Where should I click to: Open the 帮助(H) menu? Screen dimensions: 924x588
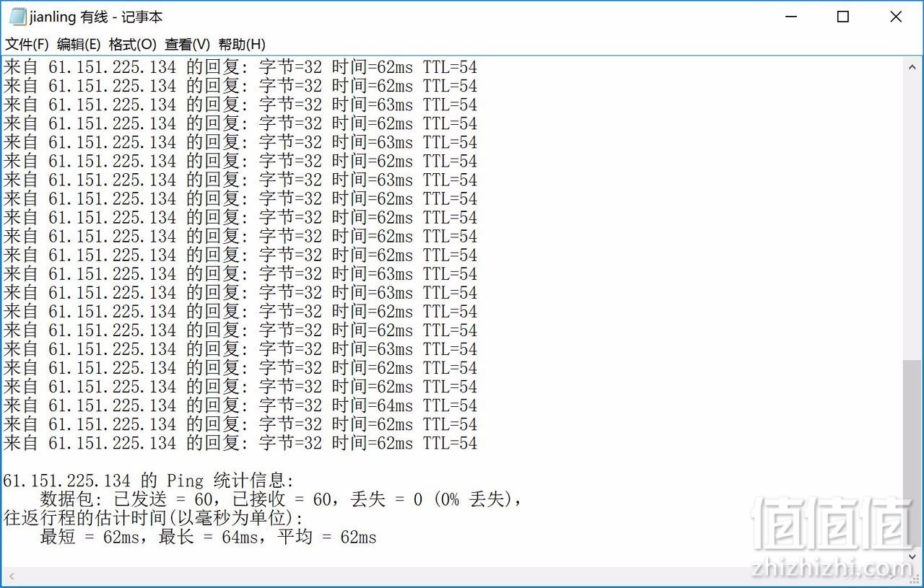tap(242, 44)
